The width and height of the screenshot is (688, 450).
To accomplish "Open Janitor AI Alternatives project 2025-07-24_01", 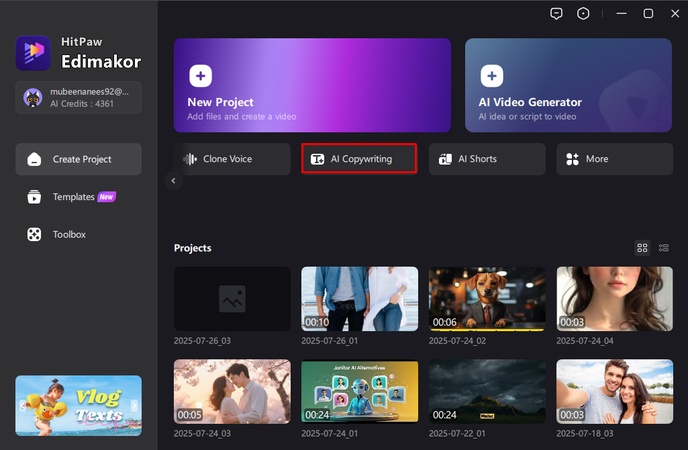I will pyautogui.click(x=359, y=392).
